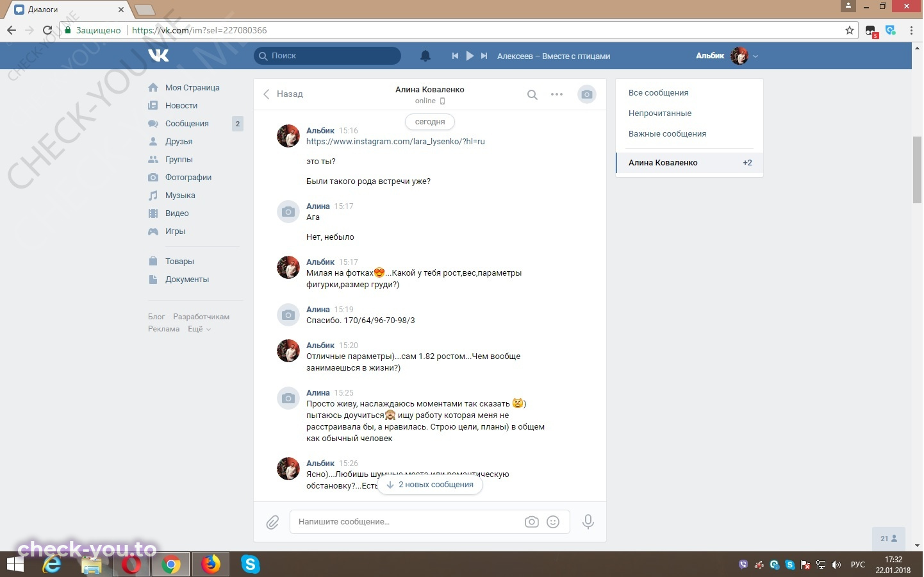Open a new browser tab
924x577 pixels.
point(145,10)
